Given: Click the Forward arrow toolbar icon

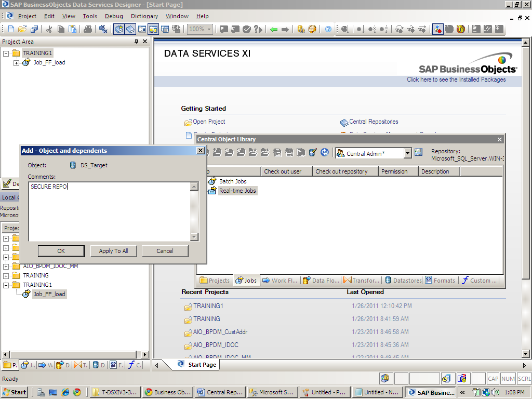Looking at the screenshot, I should 285,30.
